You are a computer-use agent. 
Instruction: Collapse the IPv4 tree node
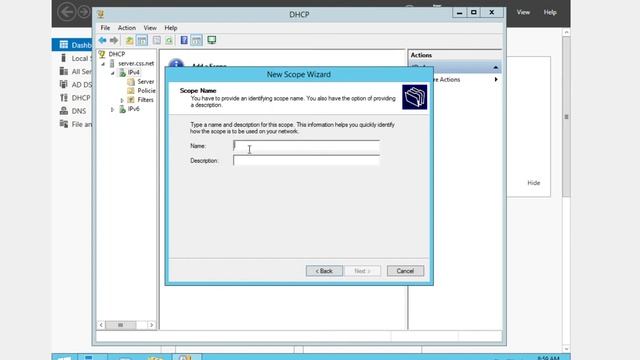[x=113, y=73]
